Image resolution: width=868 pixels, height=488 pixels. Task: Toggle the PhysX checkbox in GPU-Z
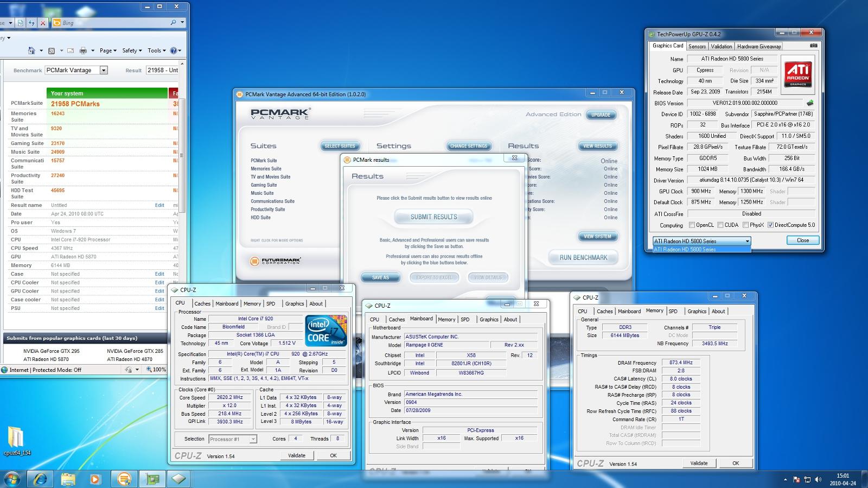click(x=746, y=225)
